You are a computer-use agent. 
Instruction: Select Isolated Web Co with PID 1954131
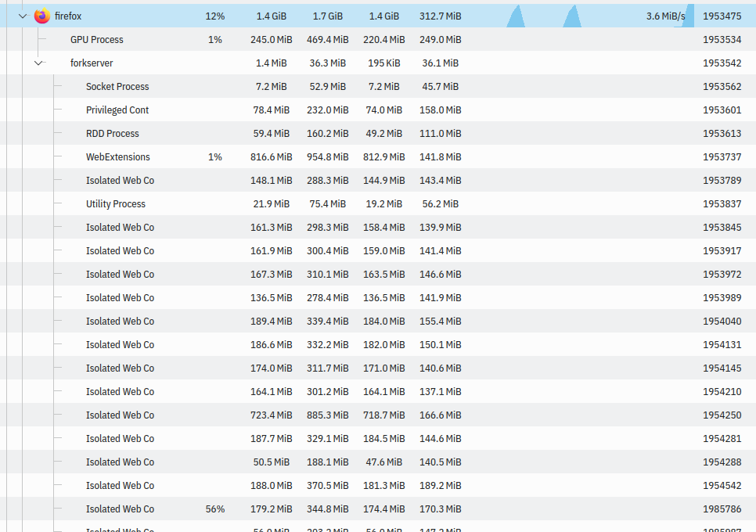[378, 344]
